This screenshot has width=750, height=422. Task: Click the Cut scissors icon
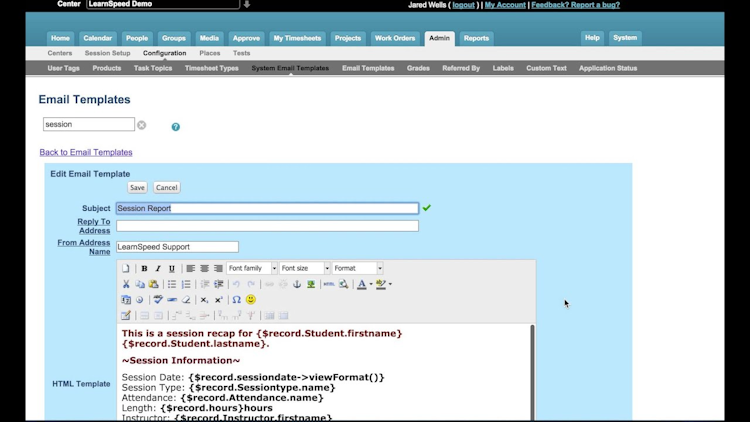[126, 284]
